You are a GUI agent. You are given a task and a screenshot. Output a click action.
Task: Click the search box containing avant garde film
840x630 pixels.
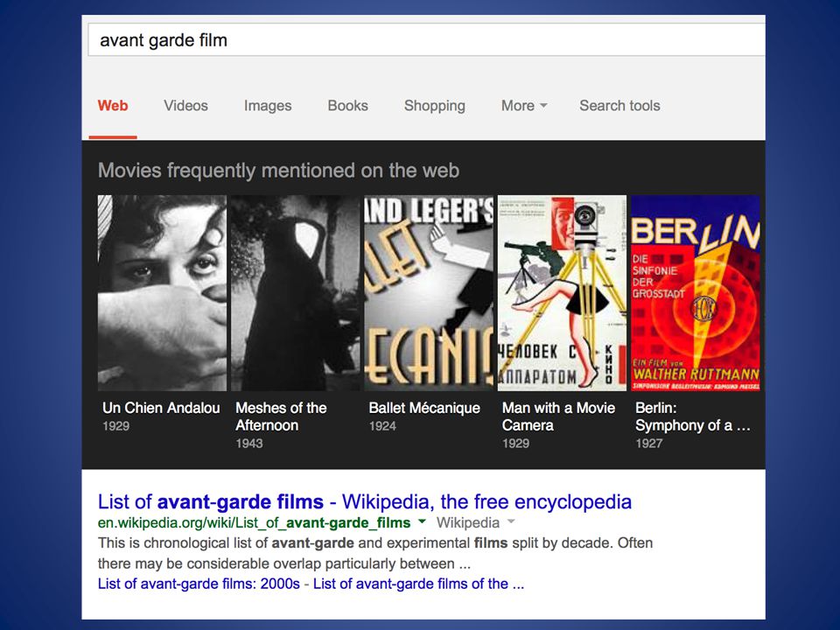[x=426, y=39]
